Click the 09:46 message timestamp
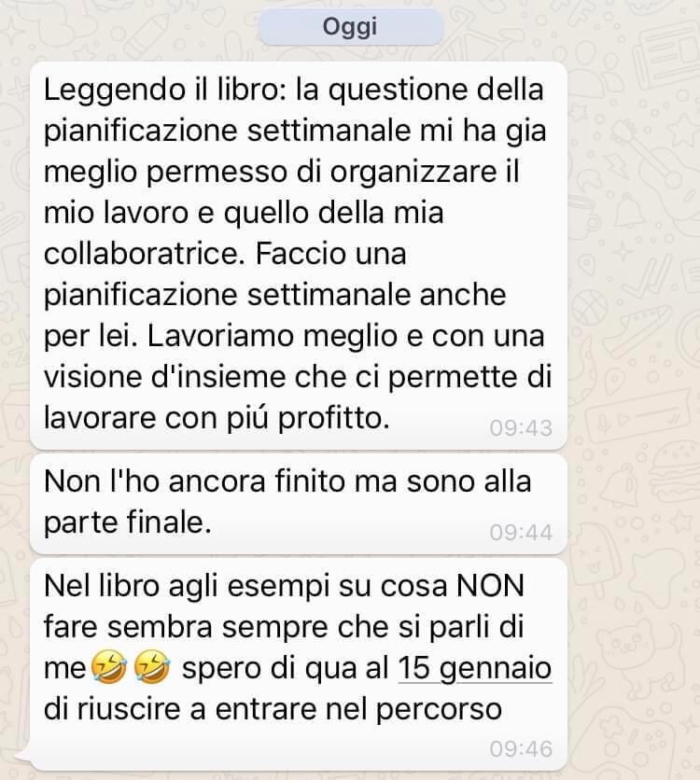Image resolution: width=700 pixels, height=780 pixels. [521, 749]
